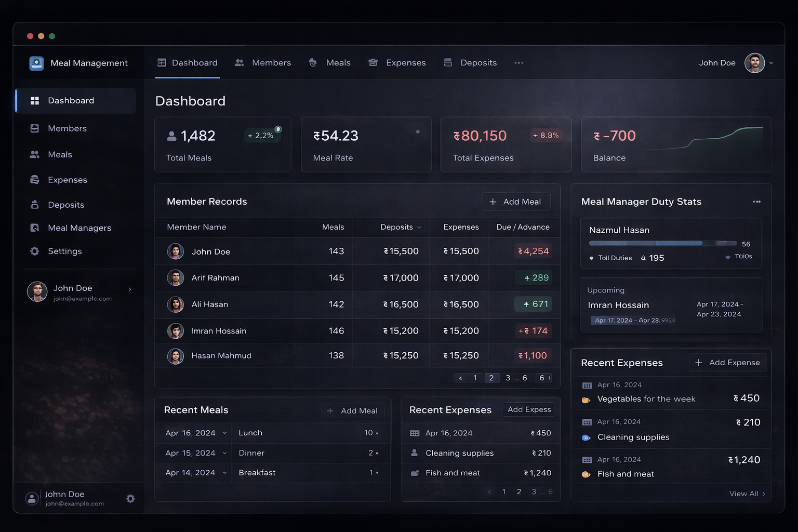Click the Meals icon in top navigation
This screenshot has width=798, height=532.
(x=313, y=63)
